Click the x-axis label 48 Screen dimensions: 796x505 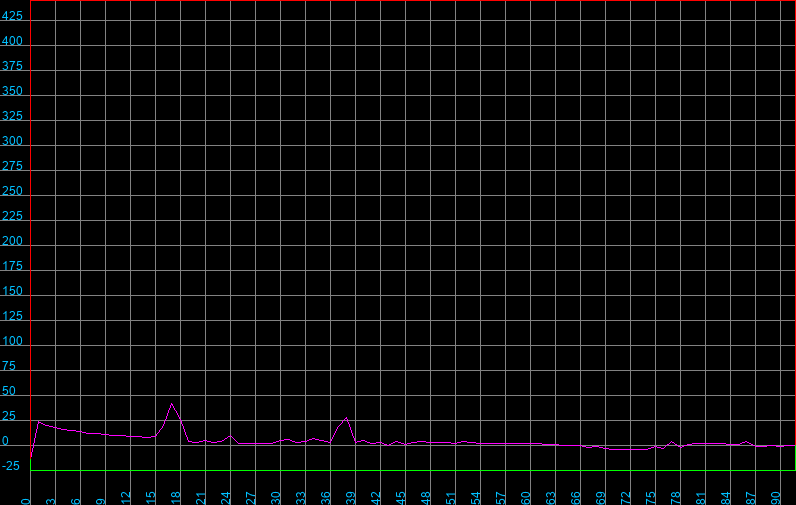click(x=427, y=497)
